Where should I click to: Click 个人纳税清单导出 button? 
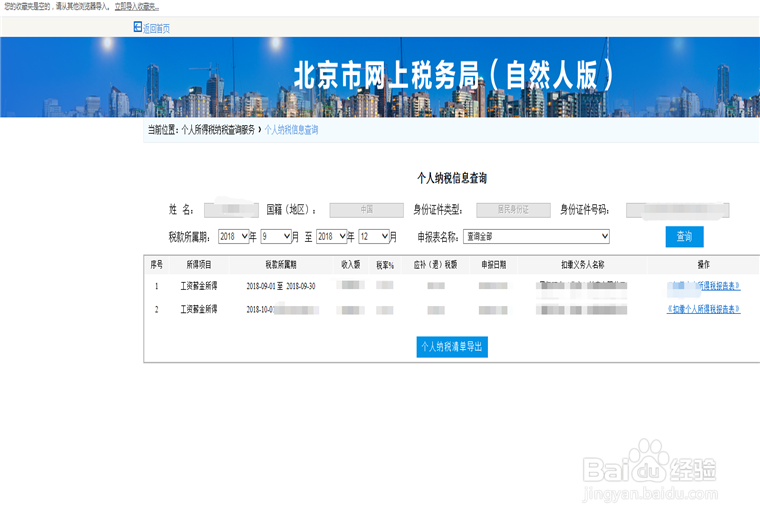tap(452, 347)
